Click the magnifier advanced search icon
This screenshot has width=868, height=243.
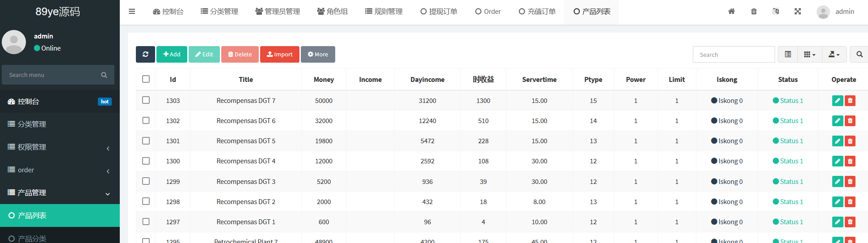[859, 54]
